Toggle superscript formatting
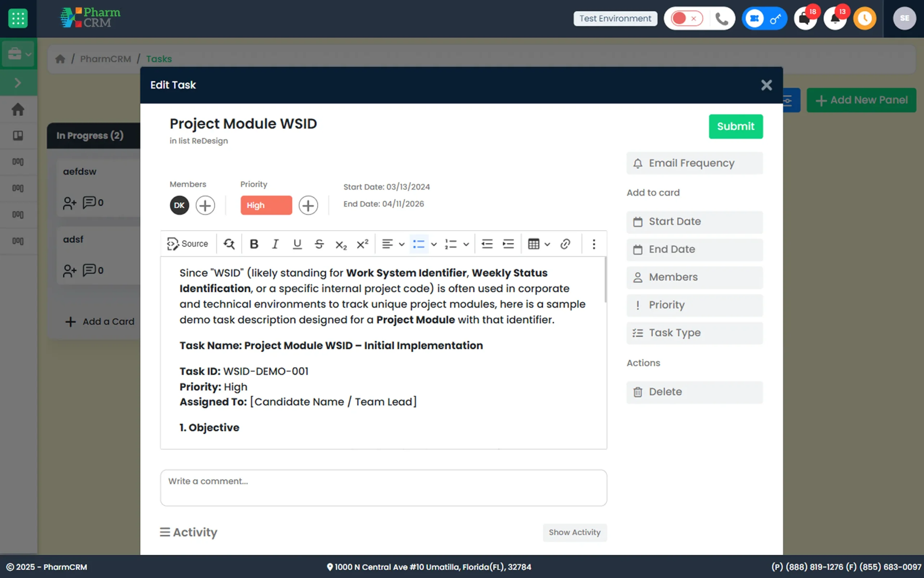This screenshot has height=578, width=924. [362, 244]
